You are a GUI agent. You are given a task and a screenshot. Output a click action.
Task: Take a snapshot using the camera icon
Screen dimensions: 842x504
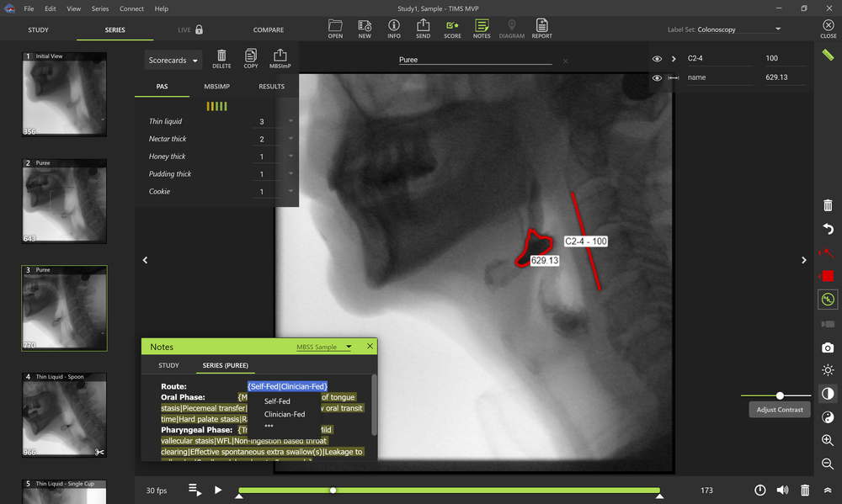coord(828,346)
